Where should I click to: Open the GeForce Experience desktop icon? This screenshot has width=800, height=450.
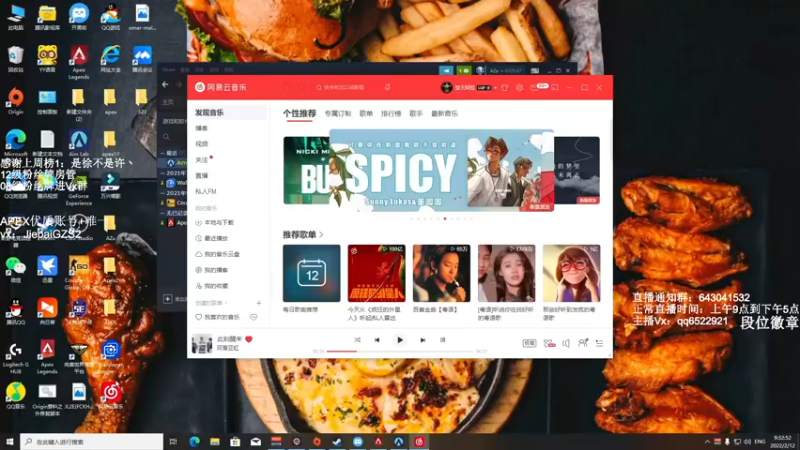79,191
